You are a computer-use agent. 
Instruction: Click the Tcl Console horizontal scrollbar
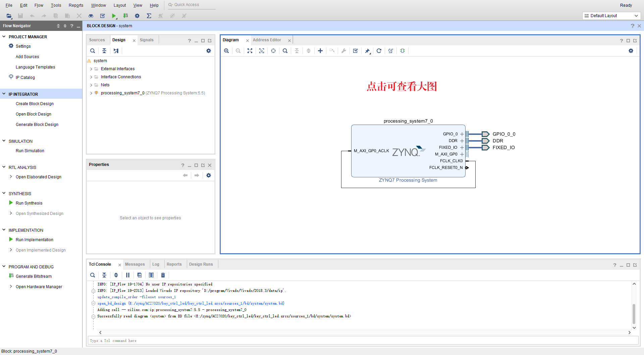(365, 332)
